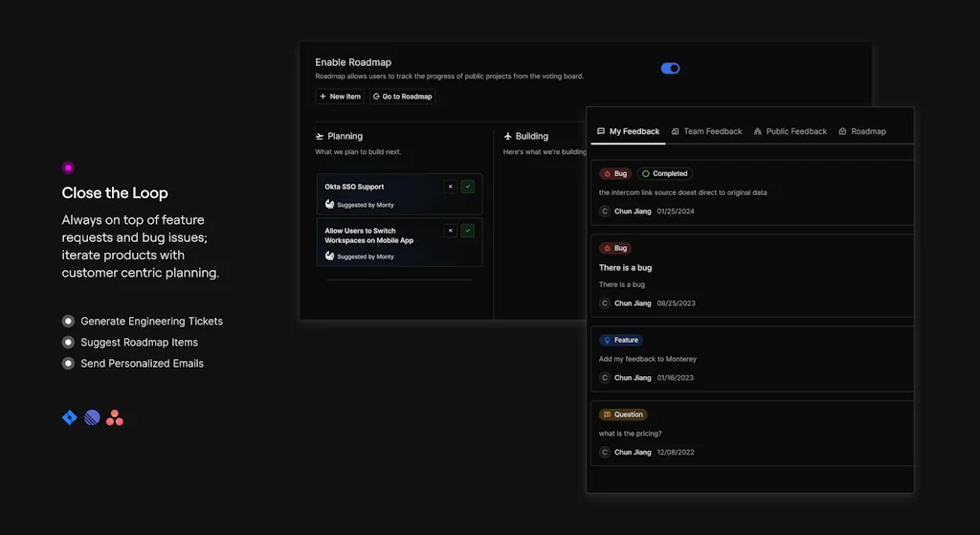Click the date 01/25/2024
The image size is (980, 535).
676,212
